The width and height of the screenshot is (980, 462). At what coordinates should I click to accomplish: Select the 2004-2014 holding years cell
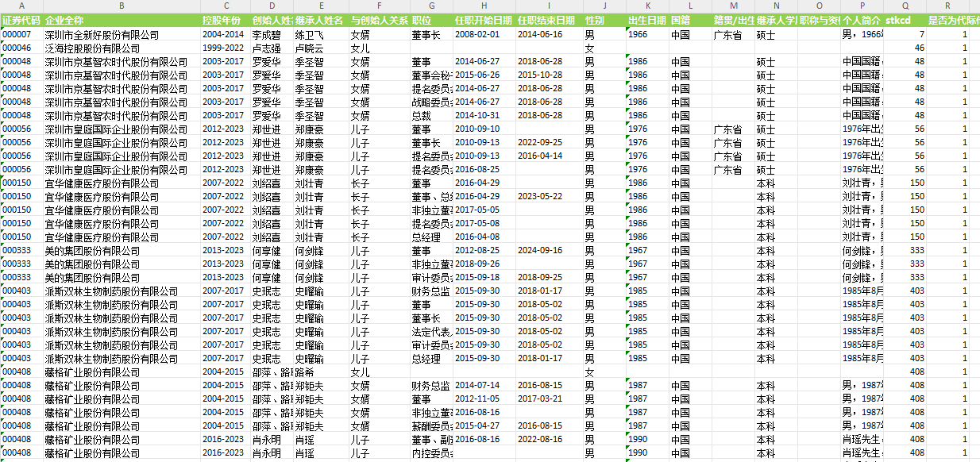pos(226,35)
